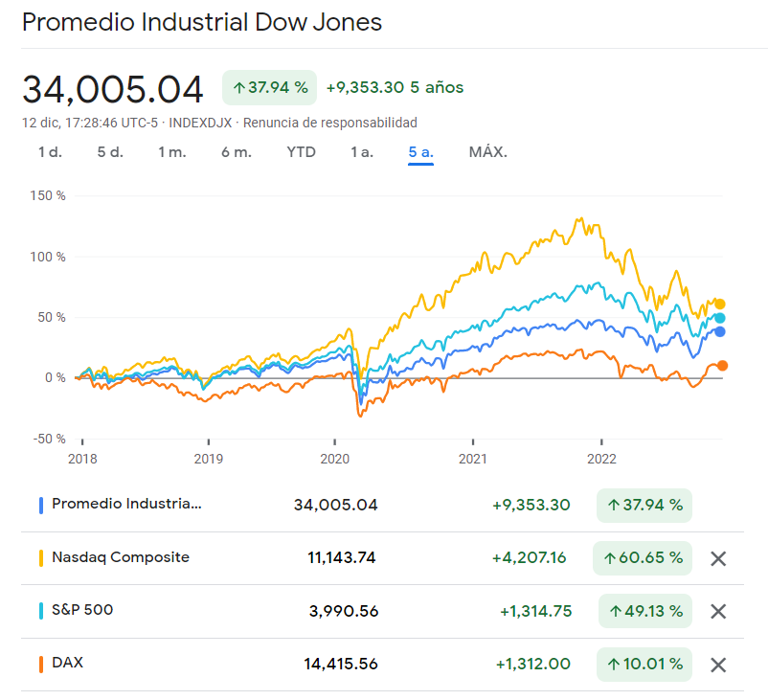
Task: Click the cyan S&P 500 endpoint dot
Action: [719, 318]
